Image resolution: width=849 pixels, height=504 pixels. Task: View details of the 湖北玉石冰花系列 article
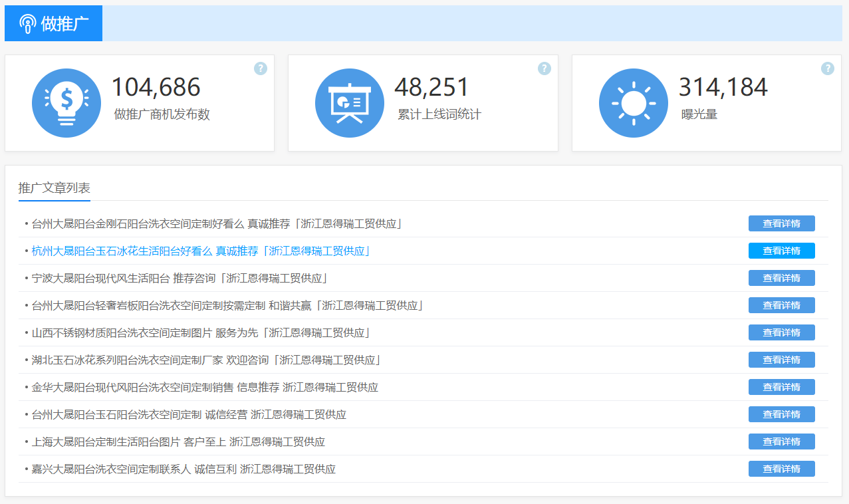(781, 360)
